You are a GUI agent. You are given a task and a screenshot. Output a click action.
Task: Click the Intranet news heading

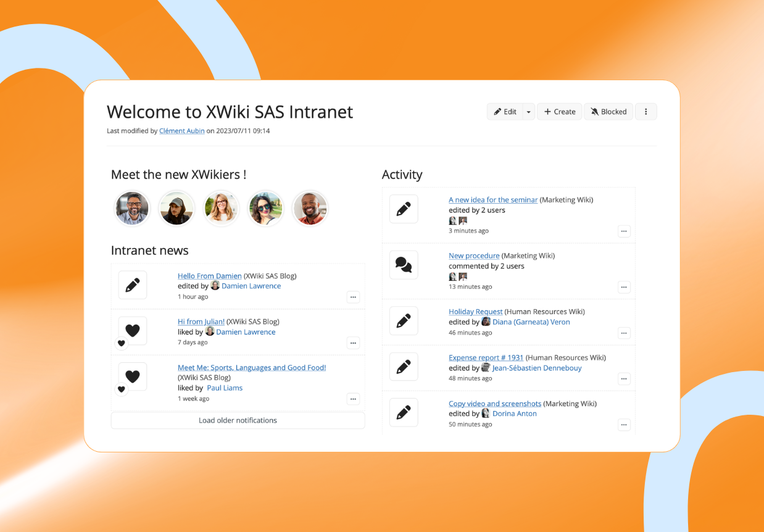tap(149, 251)
